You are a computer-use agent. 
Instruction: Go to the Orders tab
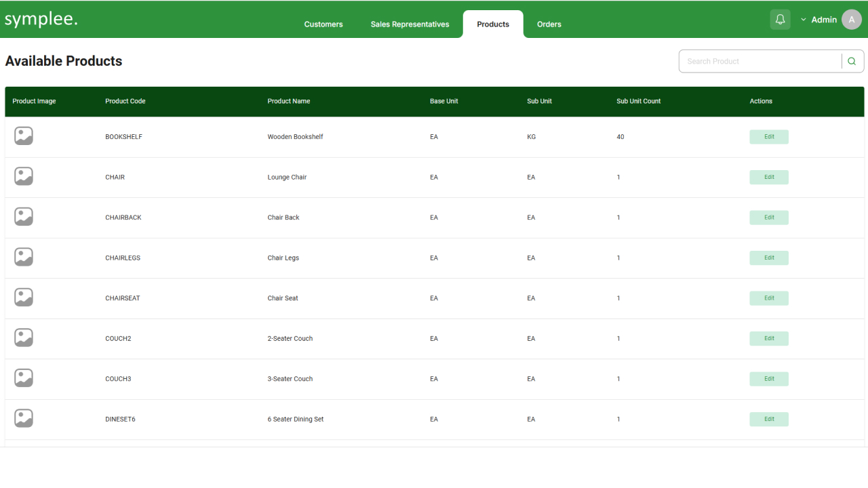(x=549, y=24)
